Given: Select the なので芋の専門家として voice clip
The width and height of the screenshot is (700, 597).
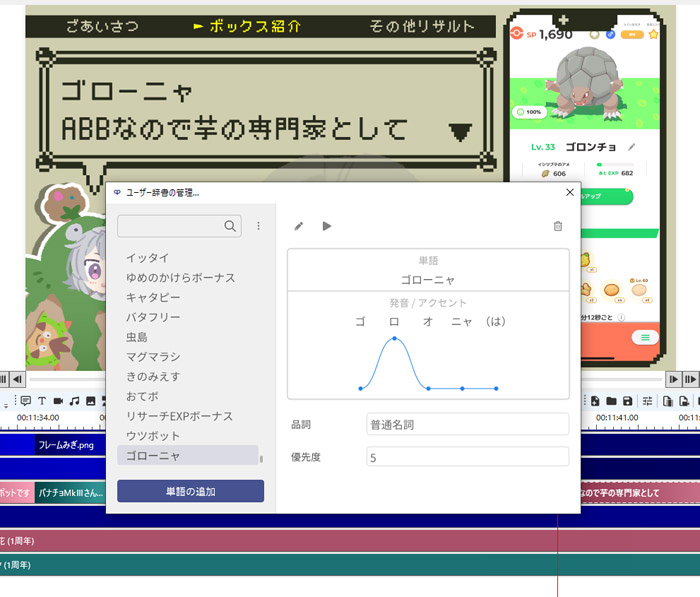Looking at the screenshot, I should 640,493.
